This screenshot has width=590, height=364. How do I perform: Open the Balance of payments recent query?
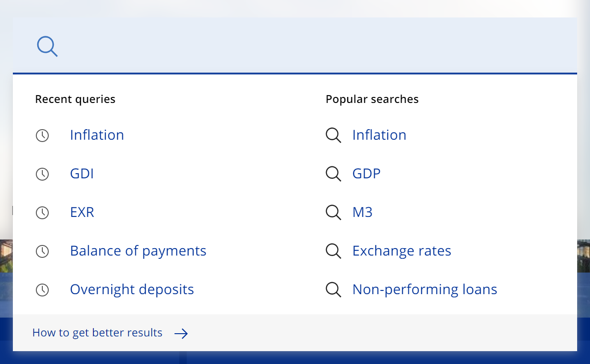point(138,251)
